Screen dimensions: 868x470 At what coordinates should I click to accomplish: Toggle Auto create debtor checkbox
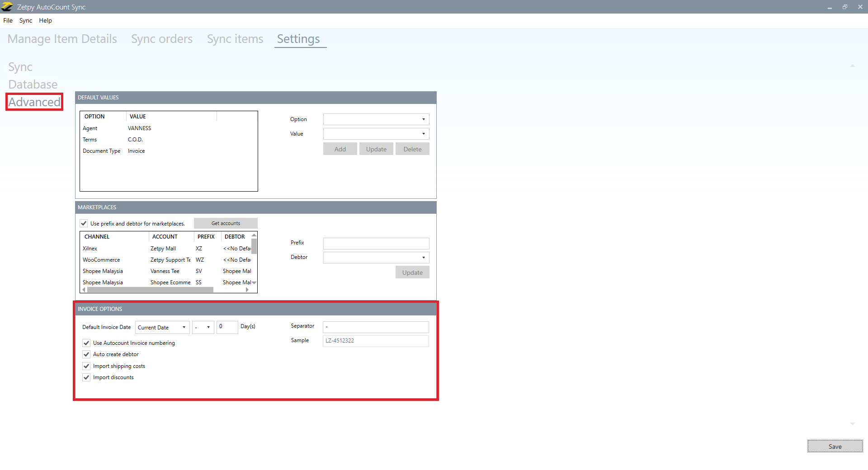pyautogui.click(x=86, y=354)
